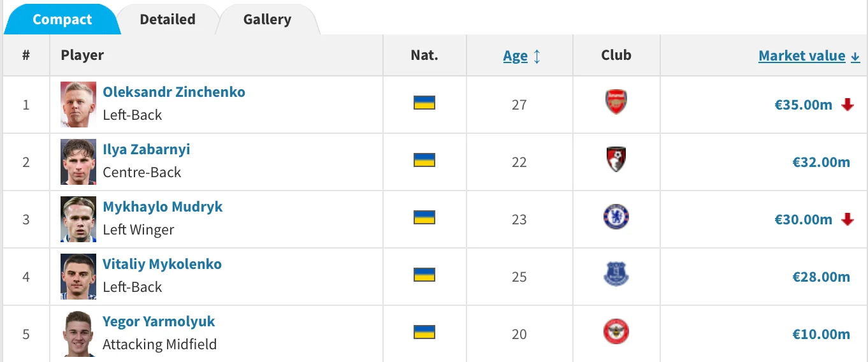The height and width of the screenshot is (362, 868).
Task: Click Vitaliy Mykolenko's portrait thumbnail
Action: coord(78,277)
